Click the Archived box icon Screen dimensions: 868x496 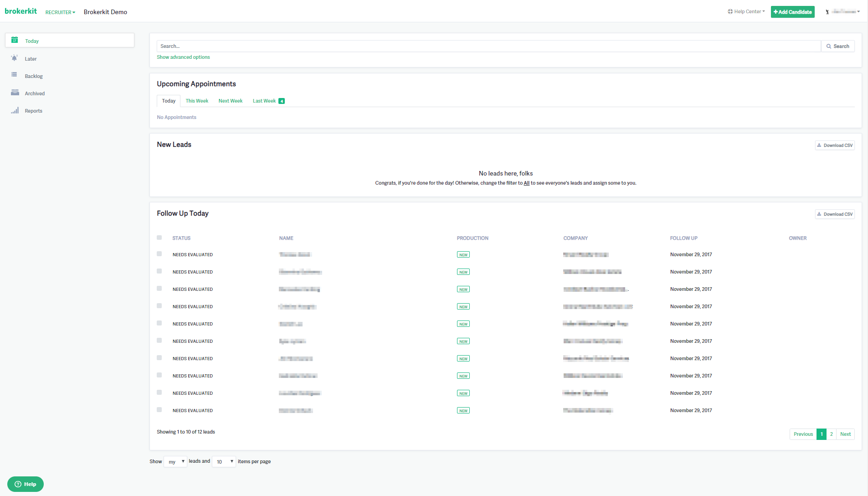(x=15, y=93)
